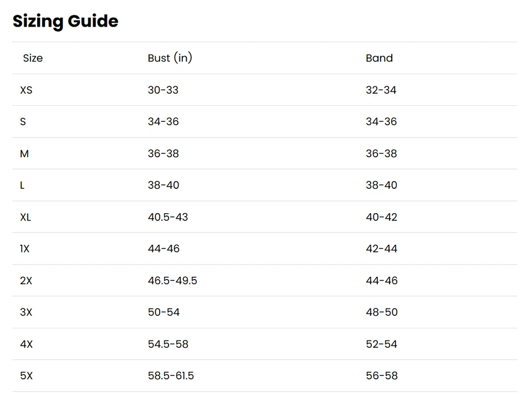This screenshot has width=532, height=402.
Task: Click the Bust (in) column header
Action: pyautogui.click(x=170, y=58)
